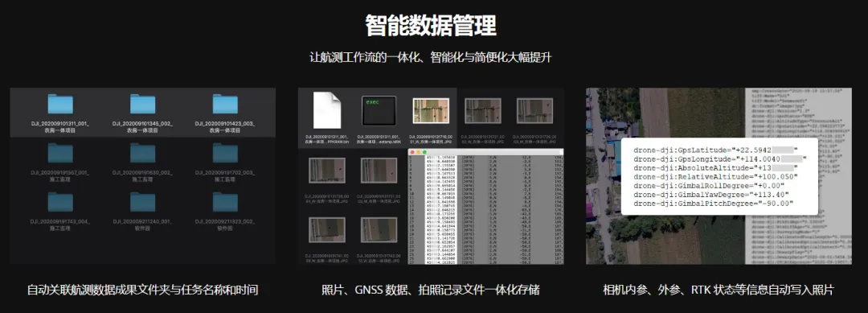The image size is (868, 313).
Task: Click the yellow minimize dot on data window
Action: (419, 152)
